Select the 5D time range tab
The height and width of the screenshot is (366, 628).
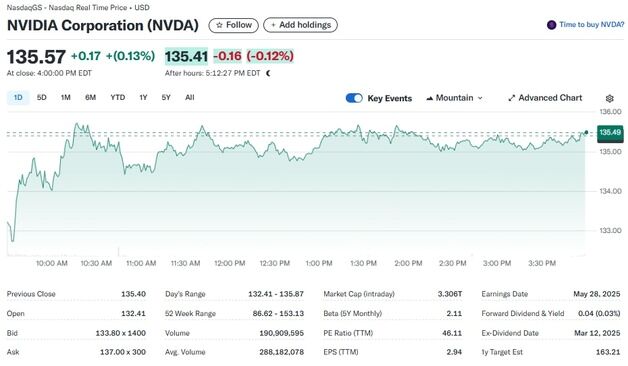click(x=42, y=98)
